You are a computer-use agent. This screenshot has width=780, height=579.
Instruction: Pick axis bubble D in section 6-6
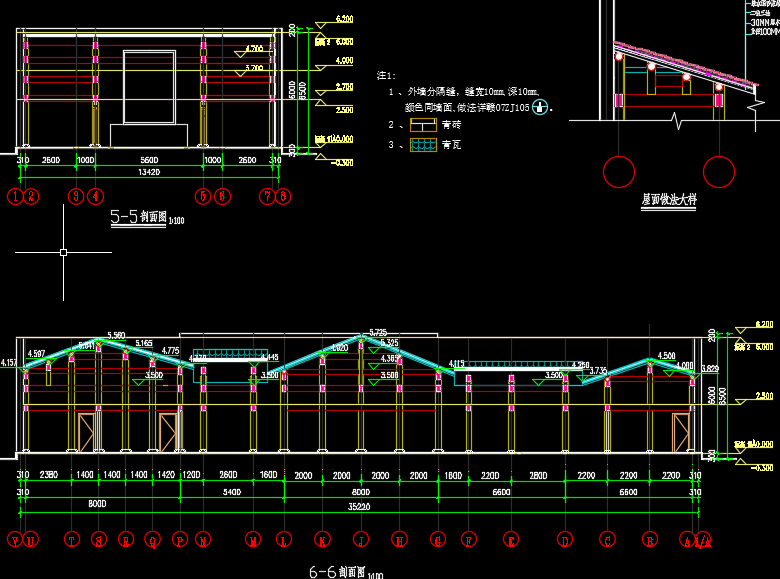(x=565, y=540)
